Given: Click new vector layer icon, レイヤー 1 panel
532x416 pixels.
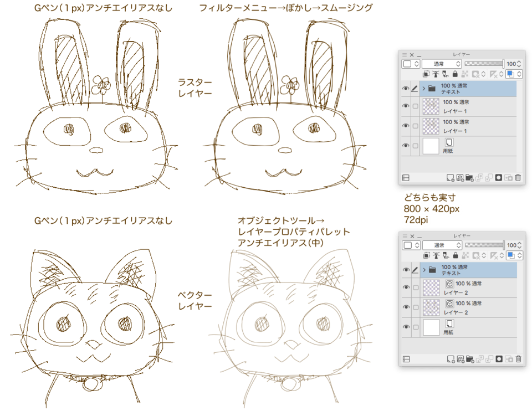Looking at the screenshot, I should 460,178.
